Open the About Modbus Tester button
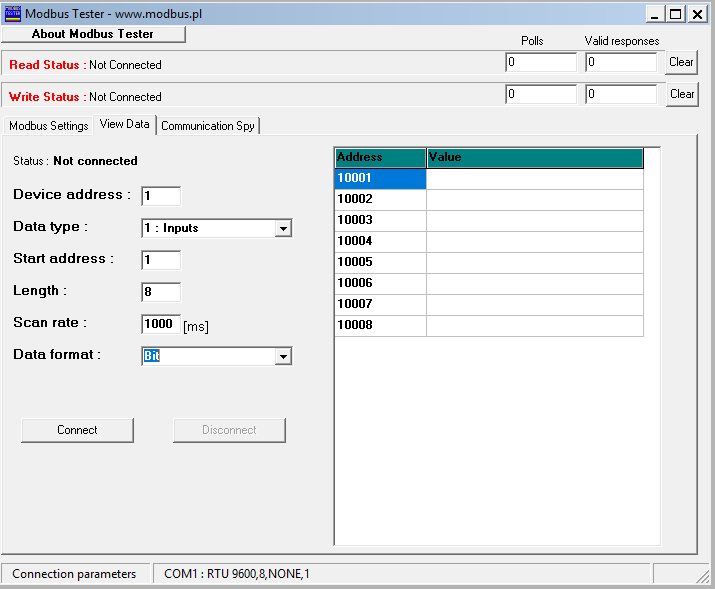Image resolution: width=715 pixels, height=589 pixels. pos(93,34)
